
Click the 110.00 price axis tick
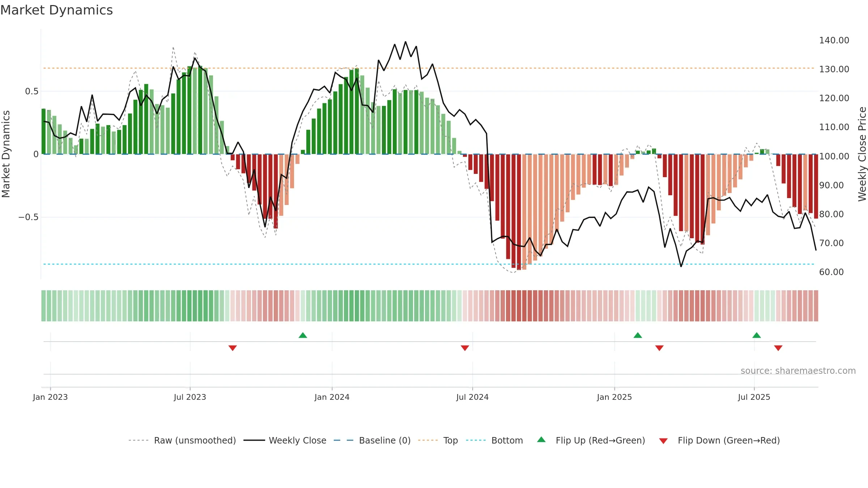point(834,127)
